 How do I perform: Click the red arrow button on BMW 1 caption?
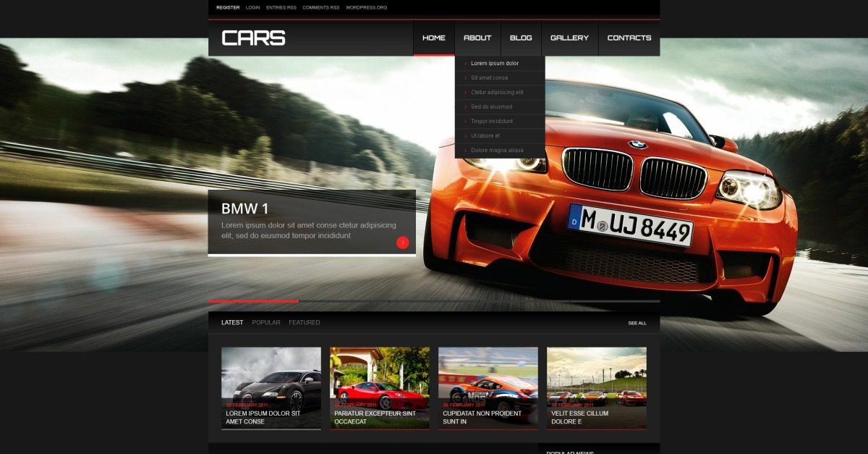(403, 243)
